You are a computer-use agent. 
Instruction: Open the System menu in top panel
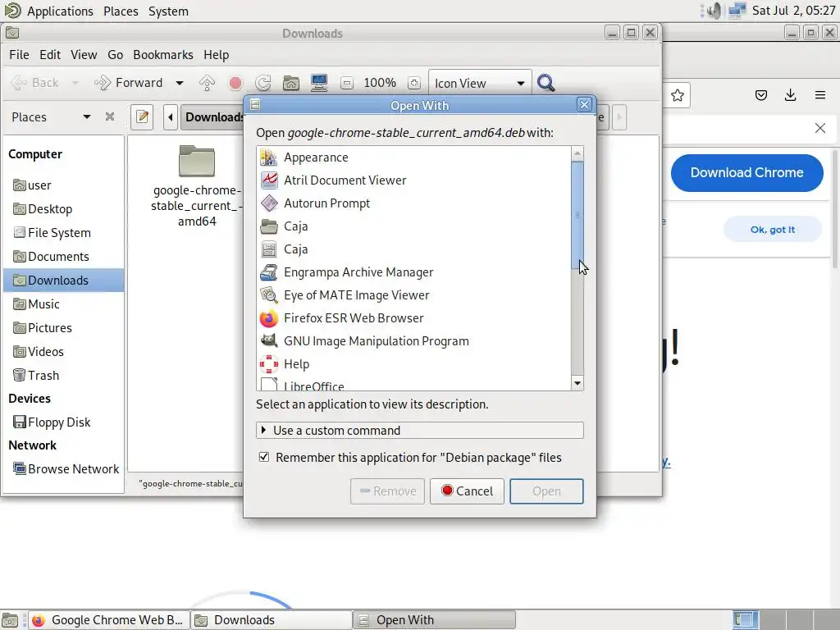[x=168, y=11]
